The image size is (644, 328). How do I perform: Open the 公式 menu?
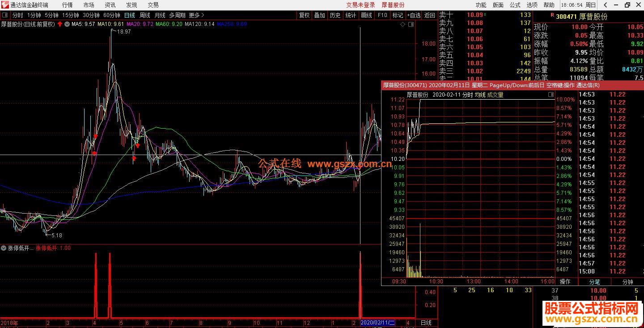pos(515,5)
